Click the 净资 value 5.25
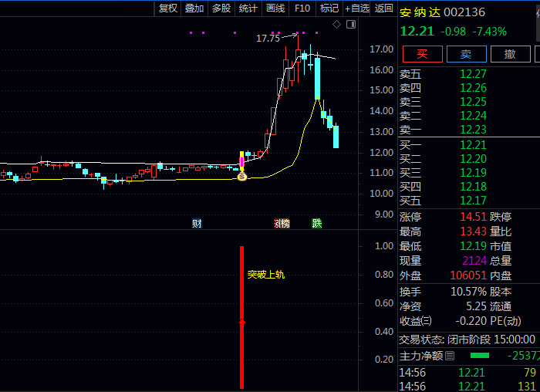 pyautogui.click(x=476, y=306)
